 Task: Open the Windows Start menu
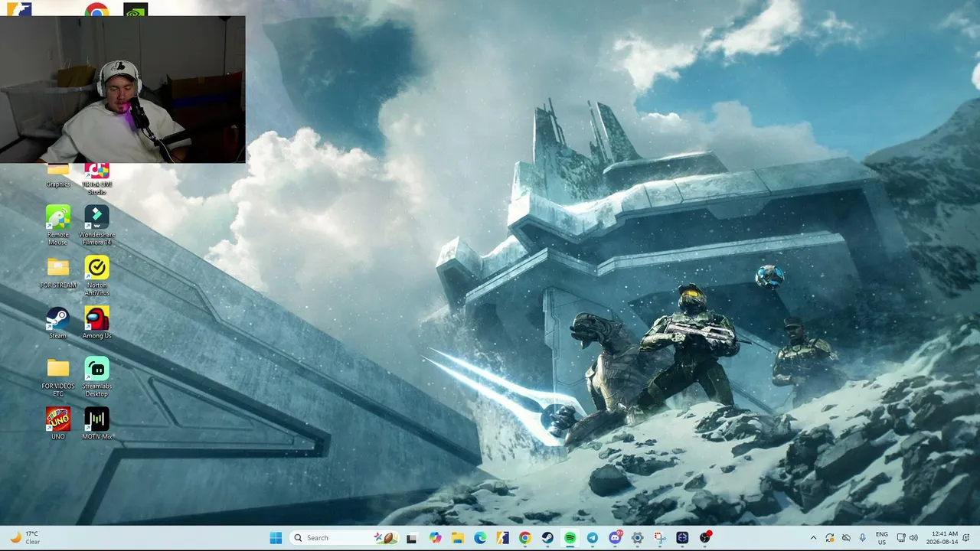point(276,538)
